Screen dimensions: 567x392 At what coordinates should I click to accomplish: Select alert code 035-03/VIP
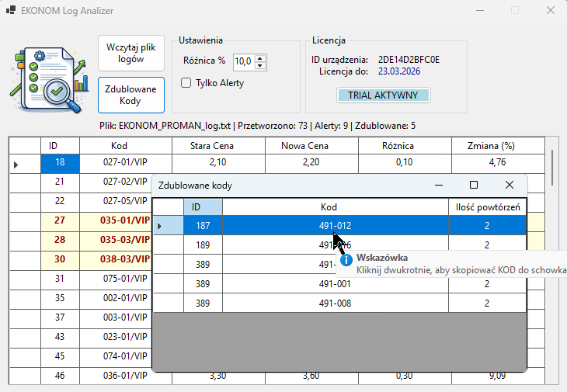[116, 240]
